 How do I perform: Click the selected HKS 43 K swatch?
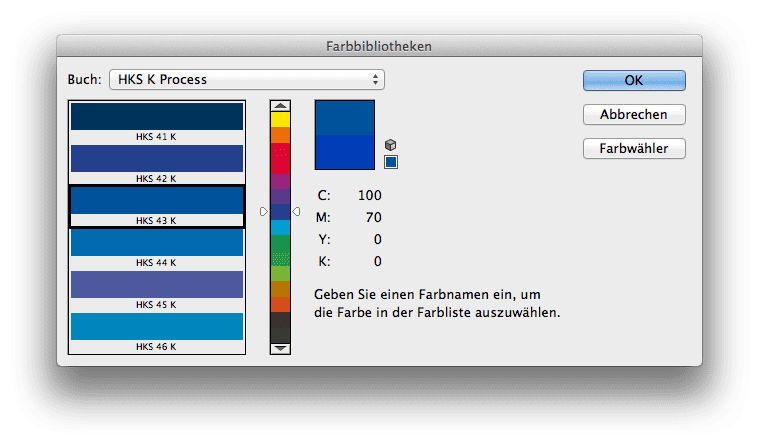coord(157,206)
